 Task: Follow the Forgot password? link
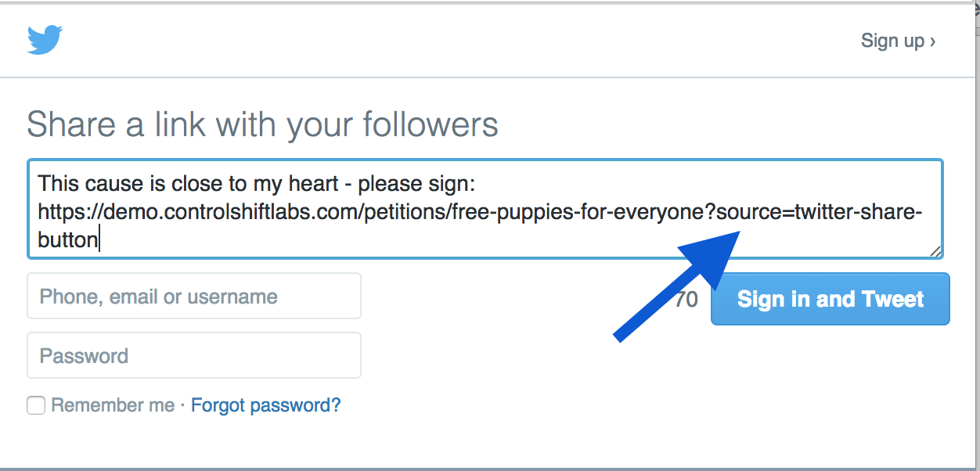tap(266, 405)
